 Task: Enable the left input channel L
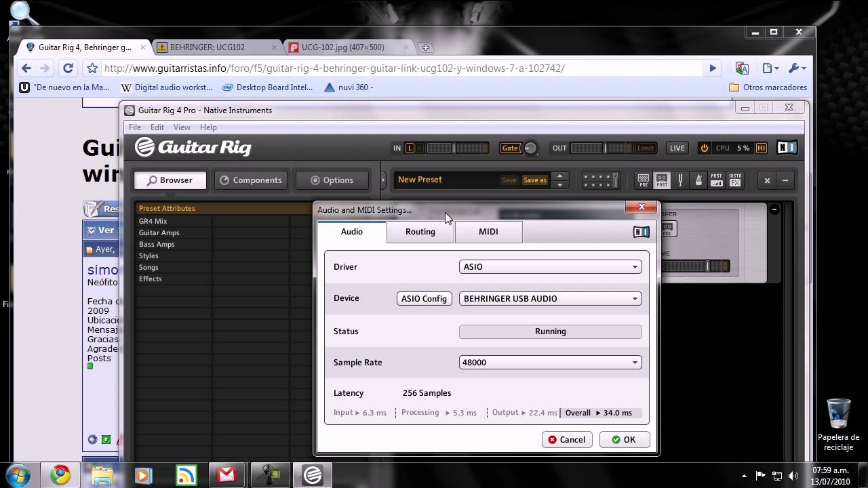[410, 148]
